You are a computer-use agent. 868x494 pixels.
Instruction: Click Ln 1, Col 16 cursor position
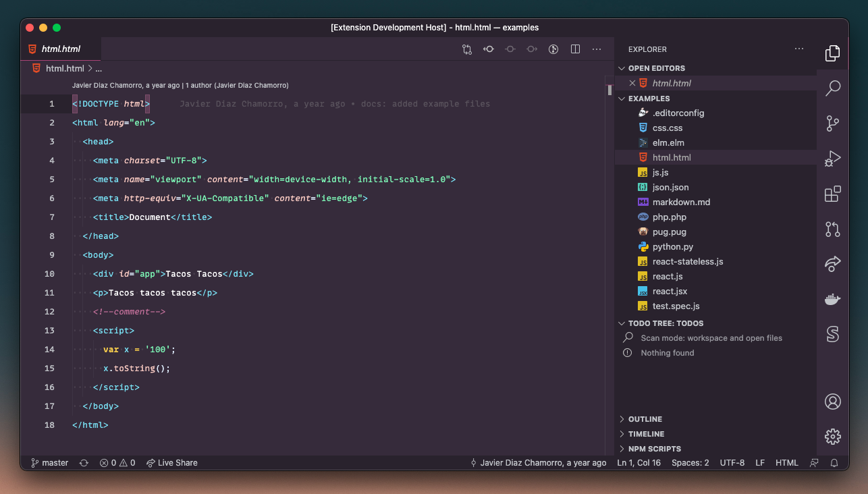[639, 463]
